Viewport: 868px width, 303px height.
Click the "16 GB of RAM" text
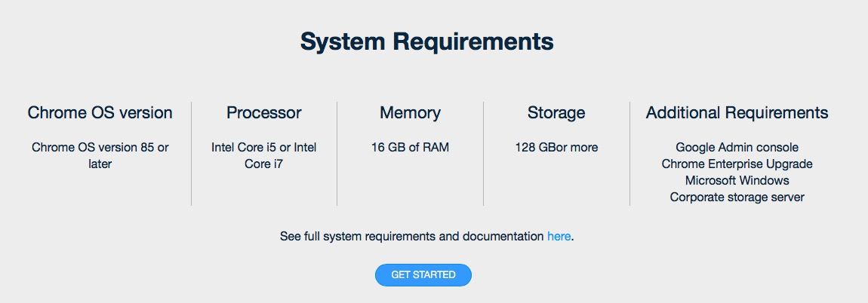[x=410, y=148]
